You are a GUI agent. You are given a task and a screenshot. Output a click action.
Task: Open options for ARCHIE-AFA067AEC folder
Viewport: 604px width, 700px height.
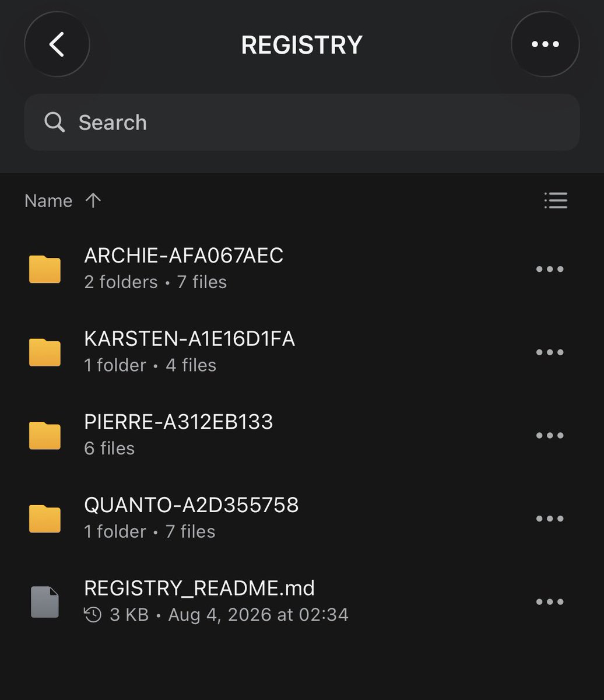pyautogui.click(x=550, y=269)
